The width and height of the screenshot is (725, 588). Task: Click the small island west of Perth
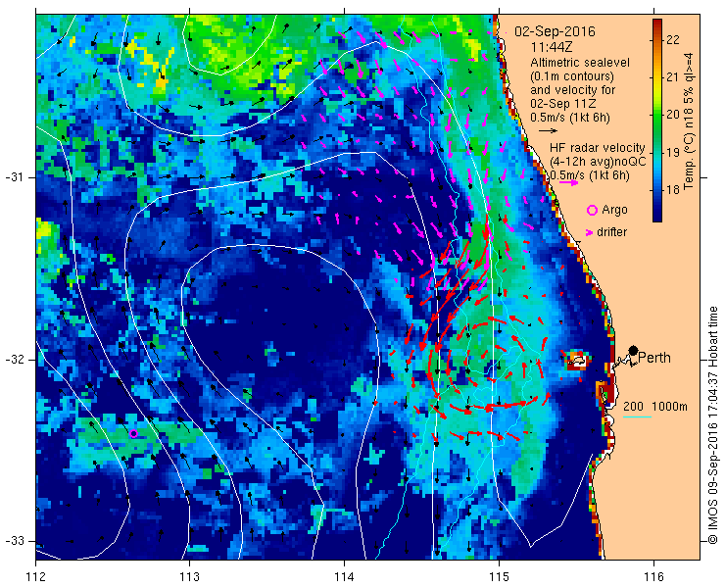pyautogui.click(x=577, y=360)
